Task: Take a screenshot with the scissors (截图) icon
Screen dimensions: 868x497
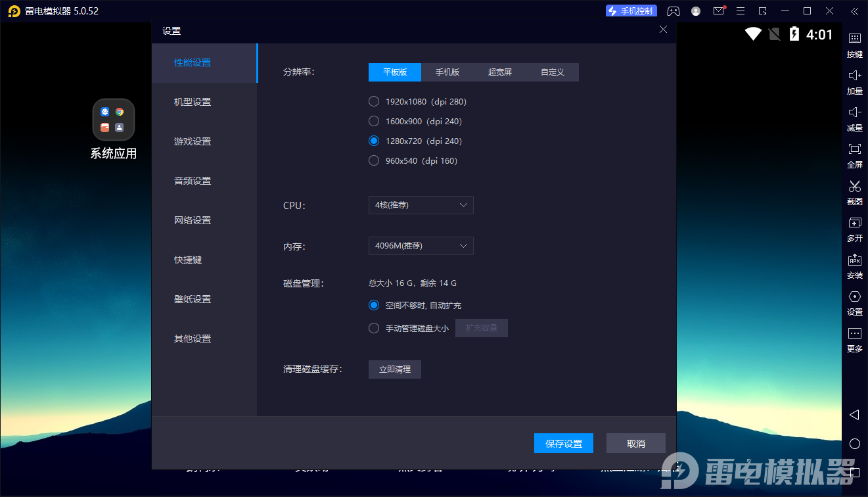Action: tap(854, 187)
